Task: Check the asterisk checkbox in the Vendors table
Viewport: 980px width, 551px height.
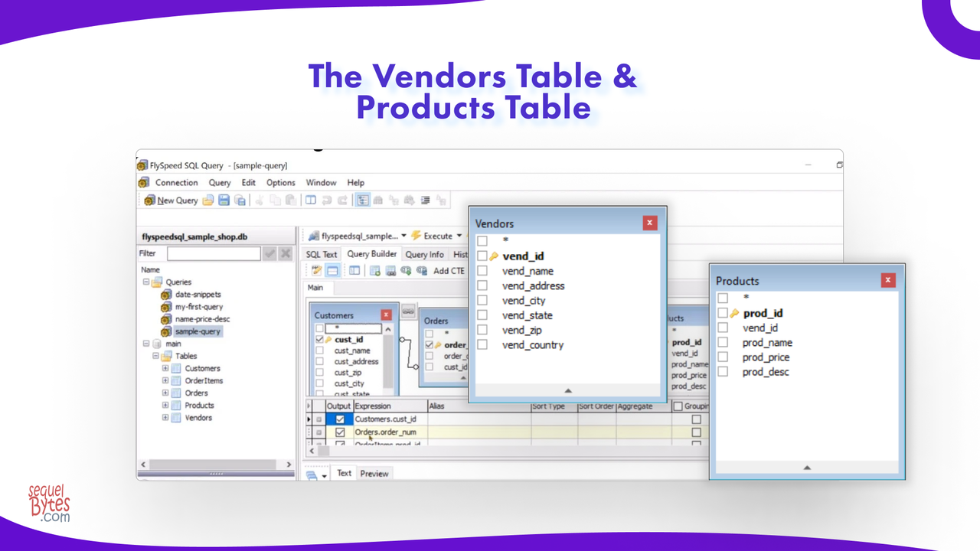Action: pyautogui.click(x=482, y=241)
